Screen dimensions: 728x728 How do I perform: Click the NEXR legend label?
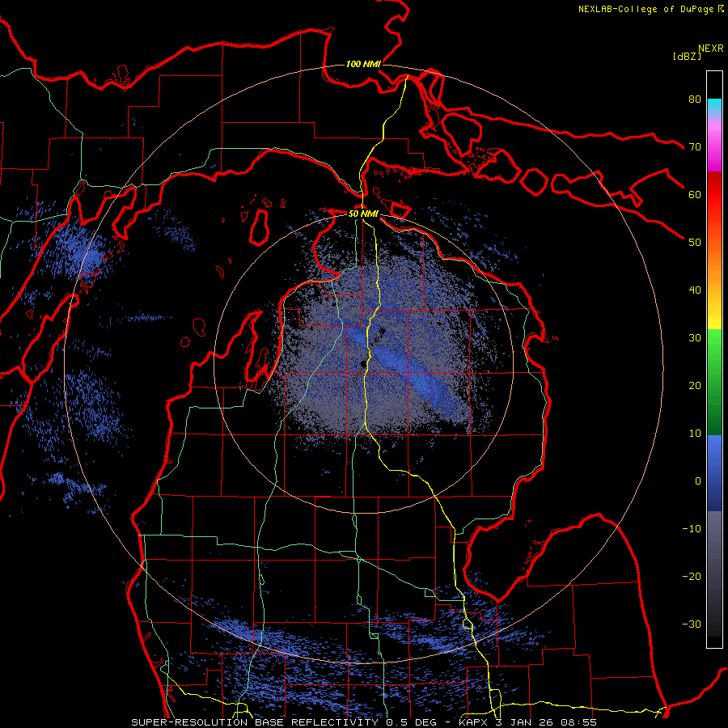711,49
